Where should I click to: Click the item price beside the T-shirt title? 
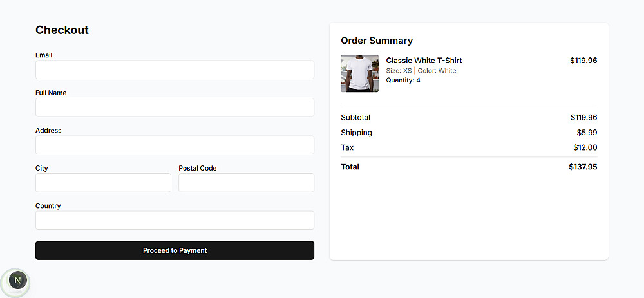click(x=583, y=61)
